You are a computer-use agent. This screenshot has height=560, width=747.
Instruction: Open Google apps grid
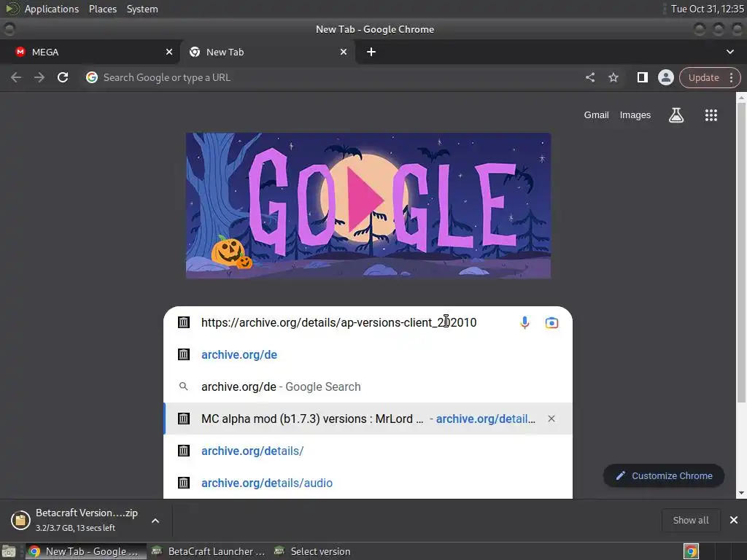[x=711, y=115]
